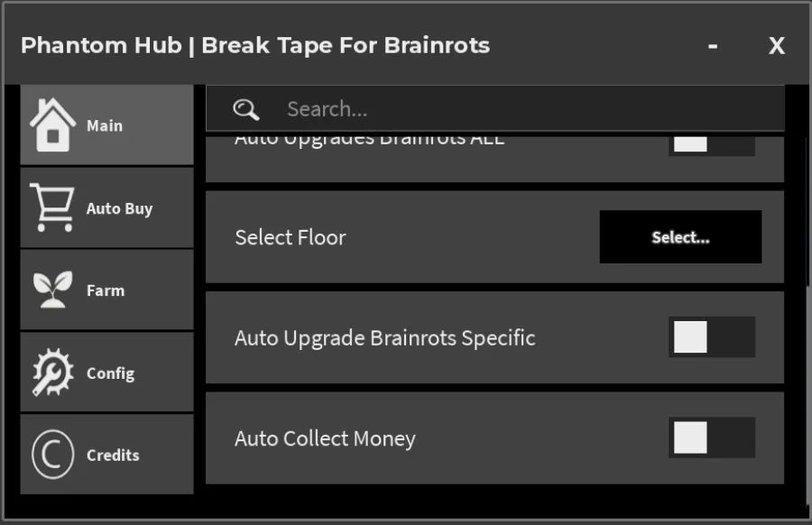
Task: Click the Select Floor row label
Action: [291, 237]
